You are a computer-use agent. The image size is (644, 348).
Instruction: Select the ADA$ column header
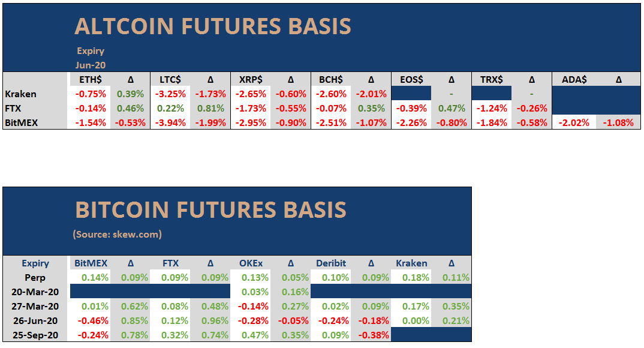point(574,79)
